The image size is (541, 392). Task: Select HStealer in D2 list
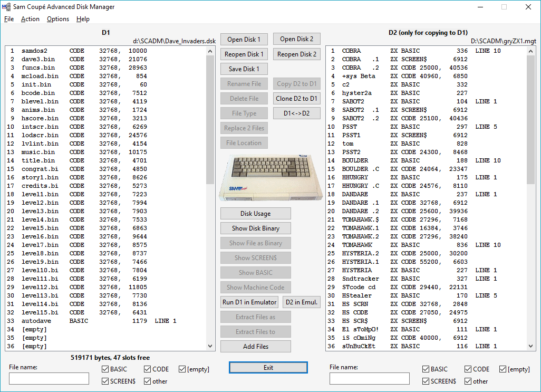426,295
